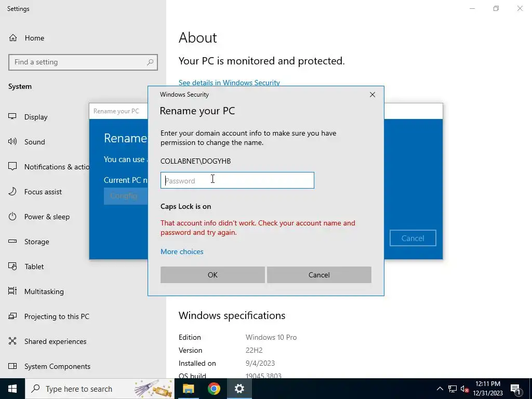Click the System Components icon
This screenshot has height=399, width=532.
coord(12,366)
